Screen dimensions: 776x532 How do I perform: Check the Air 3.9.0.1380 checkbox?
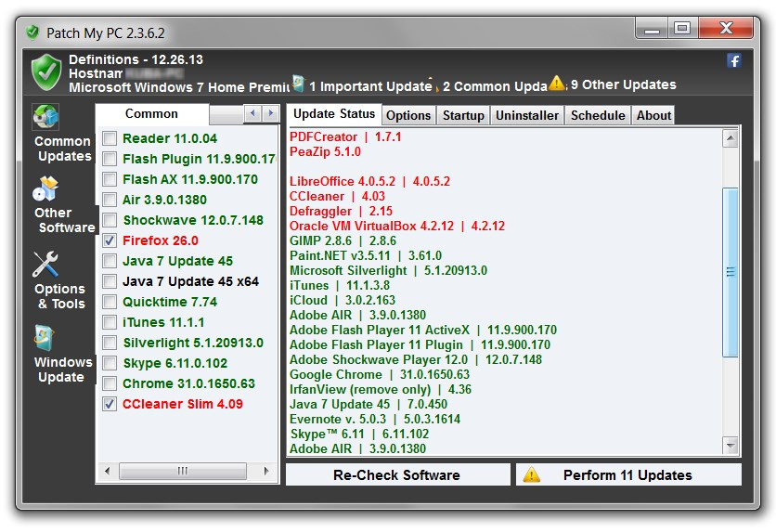click(x=110, y=200)
